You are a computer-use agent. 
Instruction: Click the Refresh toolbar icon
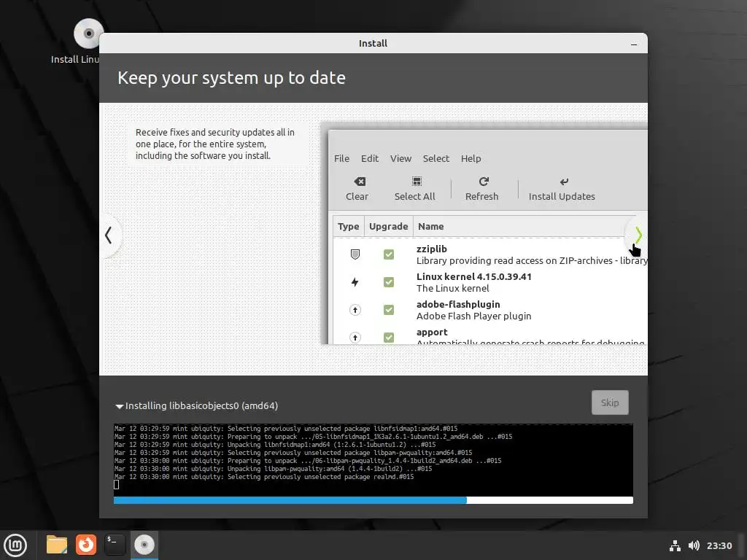[x=484, y=182]
